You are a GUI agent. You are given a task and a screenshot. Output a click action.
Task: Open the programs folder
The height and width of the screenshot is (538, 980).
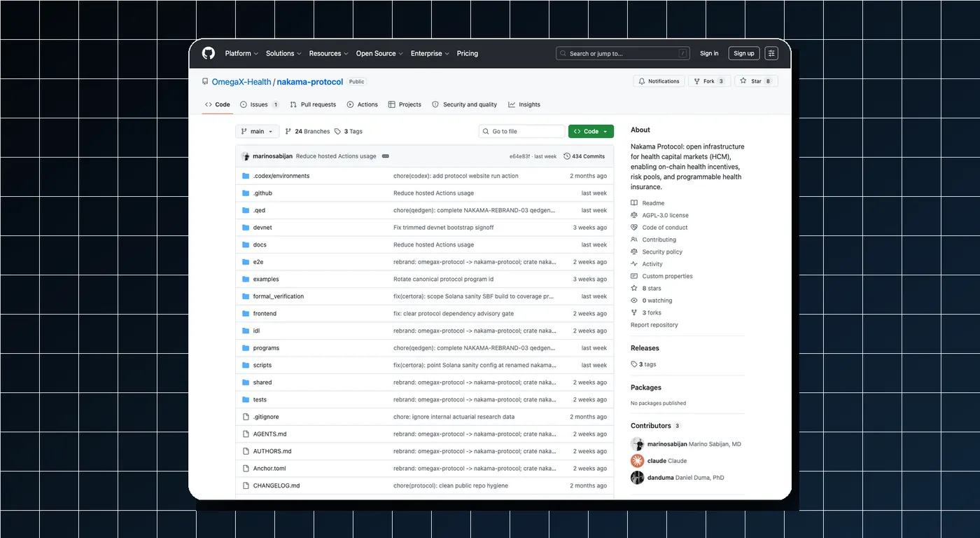[266, 348]
